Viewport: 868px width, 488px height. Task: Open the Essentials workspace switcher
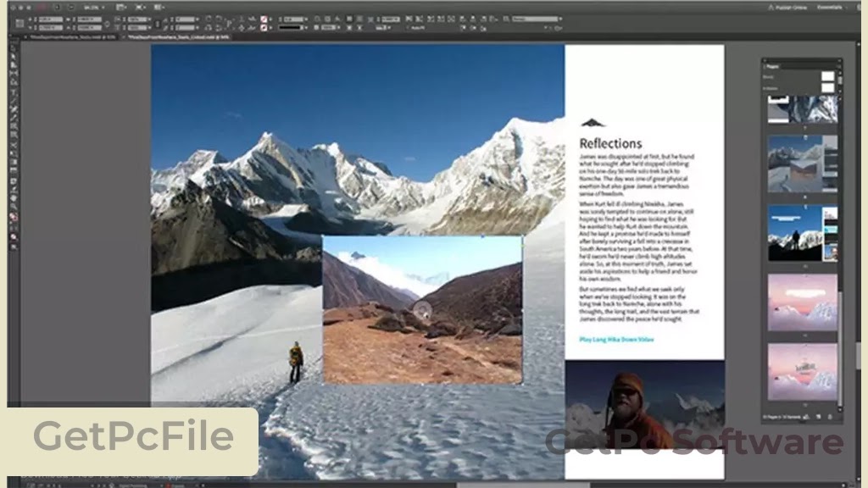(x=832, y=8)
